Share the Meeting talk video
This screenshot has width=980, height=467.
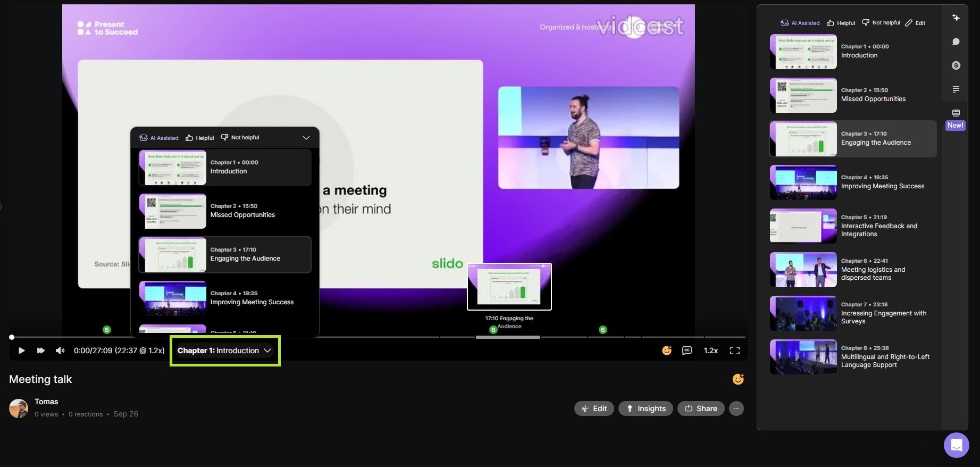[701, 408]
